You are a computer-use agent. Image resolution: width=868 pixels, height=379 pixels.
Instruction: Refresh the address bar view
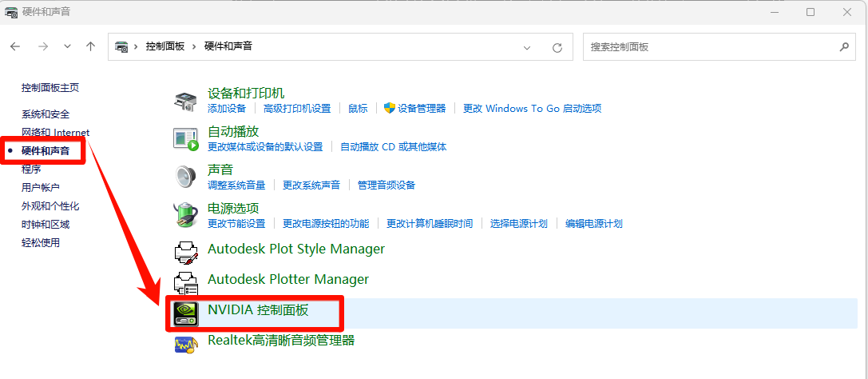pos(557,48)
